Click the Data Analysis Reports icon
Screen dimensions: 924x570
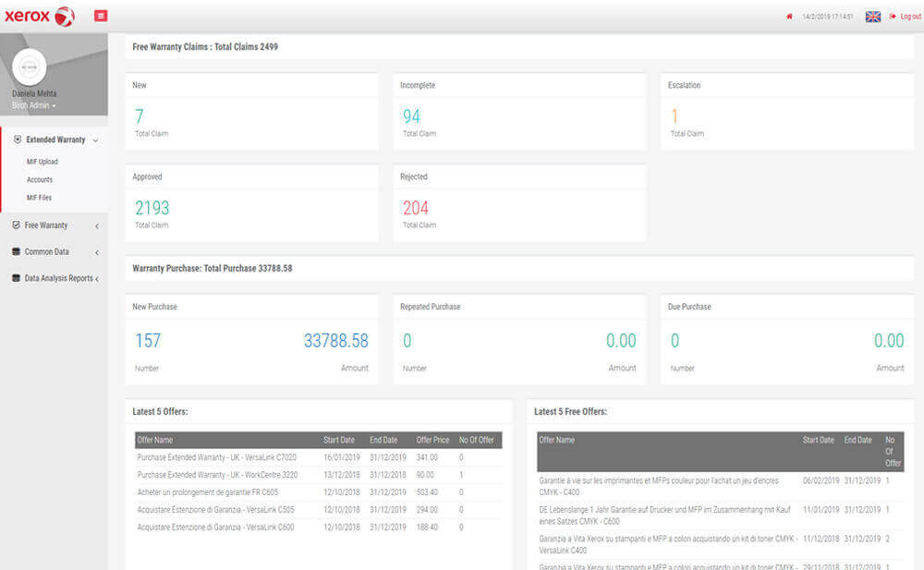[16, 278]
